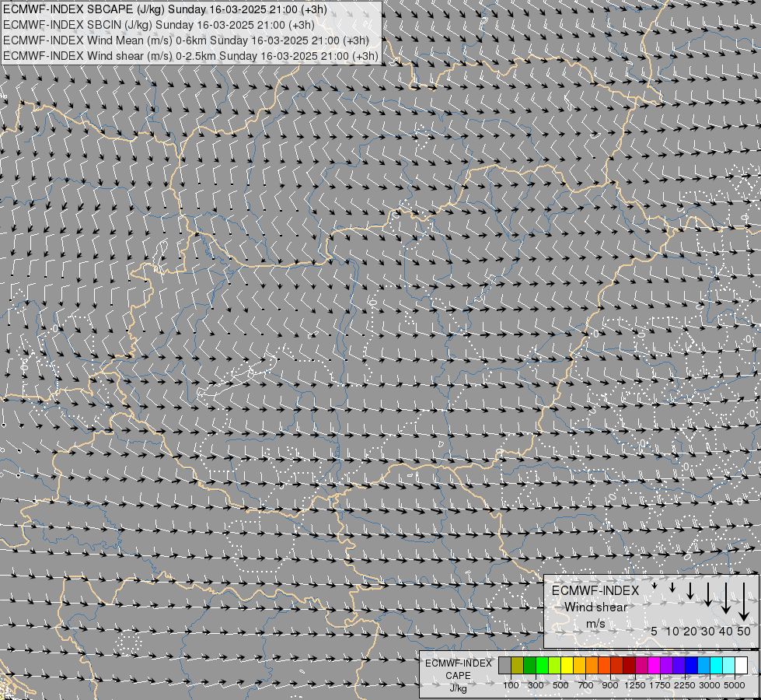Click the 'J/kg' unit label in legend
Screen dimensions: 761x700
[x=458, y=688]
